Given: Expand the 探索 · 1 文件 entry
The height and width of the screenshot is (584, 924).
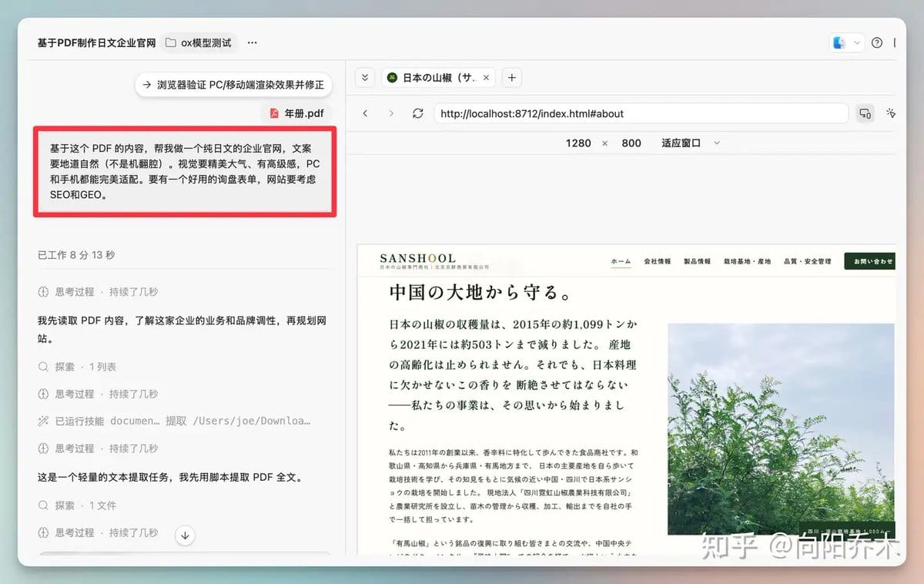Looking at the screenshot, I should (77, 505).
